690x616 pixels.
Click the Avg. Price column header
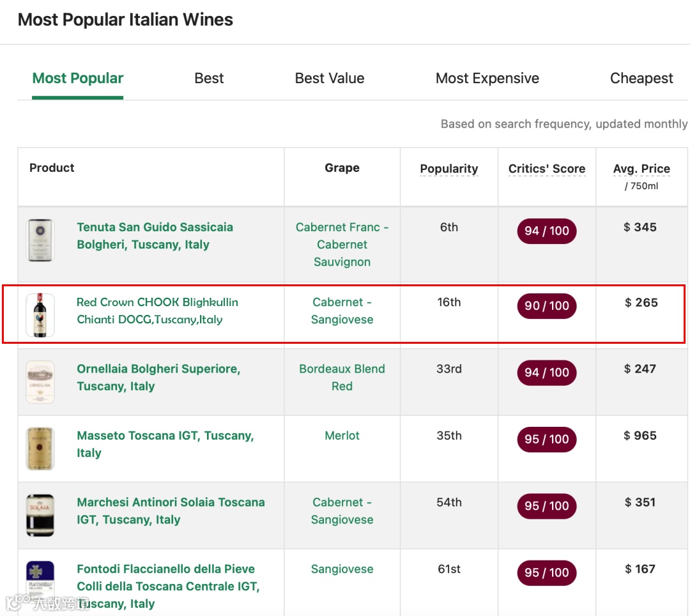[x=641, y=169]
